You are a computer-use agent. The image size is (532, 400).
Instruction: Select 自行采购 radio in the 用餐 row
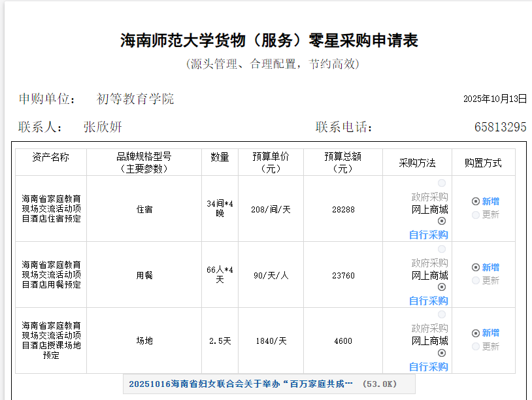pos(442,288)
